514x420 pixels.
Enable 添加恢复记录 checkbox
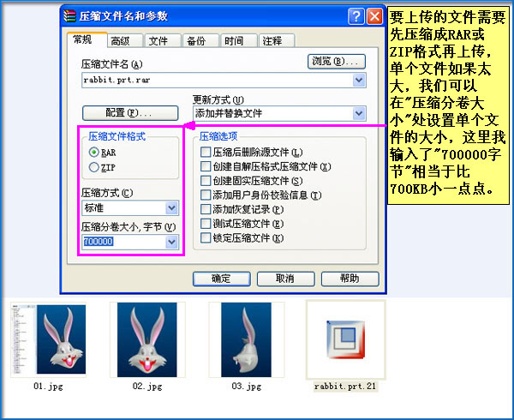pyautogui.click(x=206, y=209)
